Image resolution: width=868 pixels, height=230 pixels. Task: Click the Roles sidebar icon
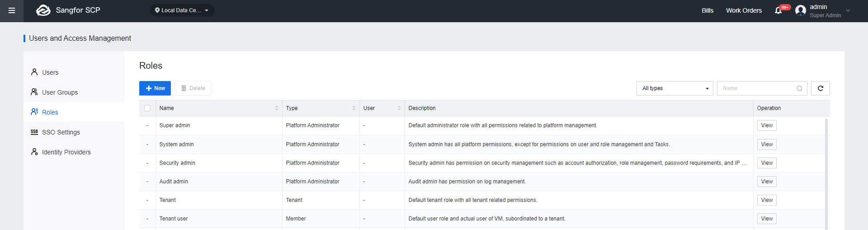pyautogui.click(x=34, y=112)
